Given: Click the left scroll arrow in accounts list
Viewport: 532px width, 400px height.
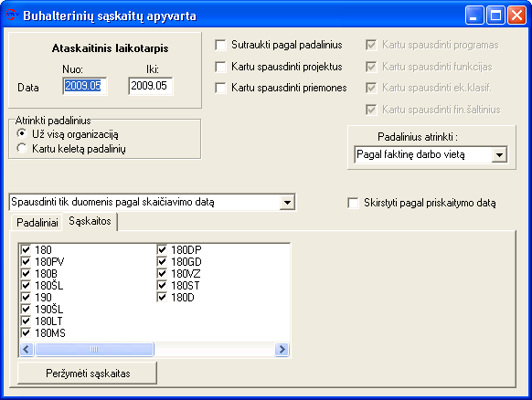Looking at the screenshot, I should (x=27, y=349).
